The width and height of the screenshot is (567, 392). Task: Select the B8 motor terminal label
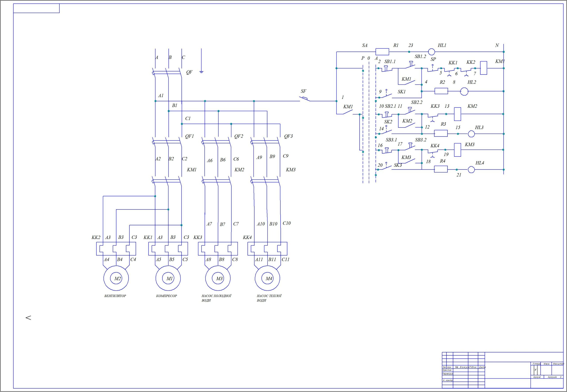[221, 260]
